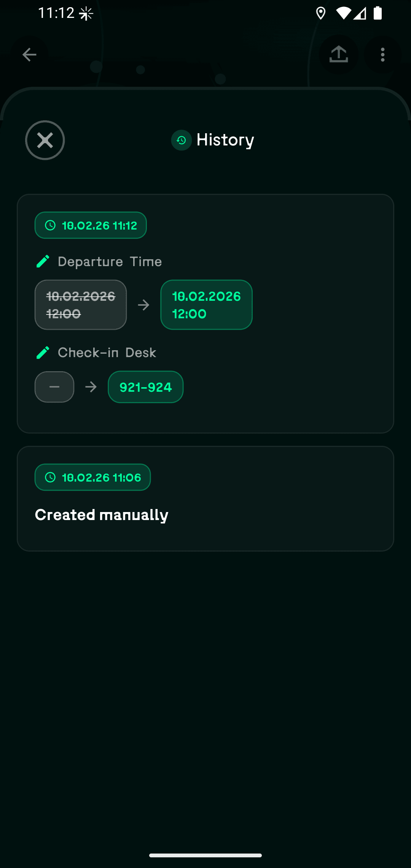Tap the battery icon in status bar

(x=378, y=13)
